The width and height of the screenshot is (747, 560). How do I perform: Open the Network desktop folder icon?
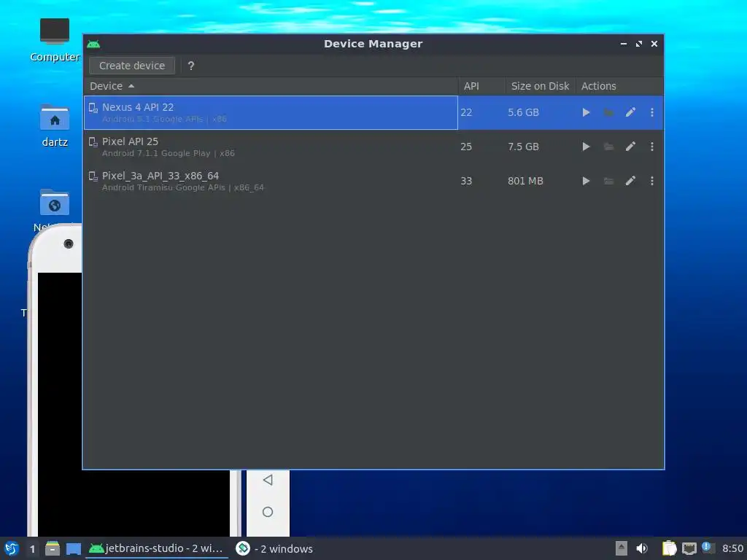[54, 203]
